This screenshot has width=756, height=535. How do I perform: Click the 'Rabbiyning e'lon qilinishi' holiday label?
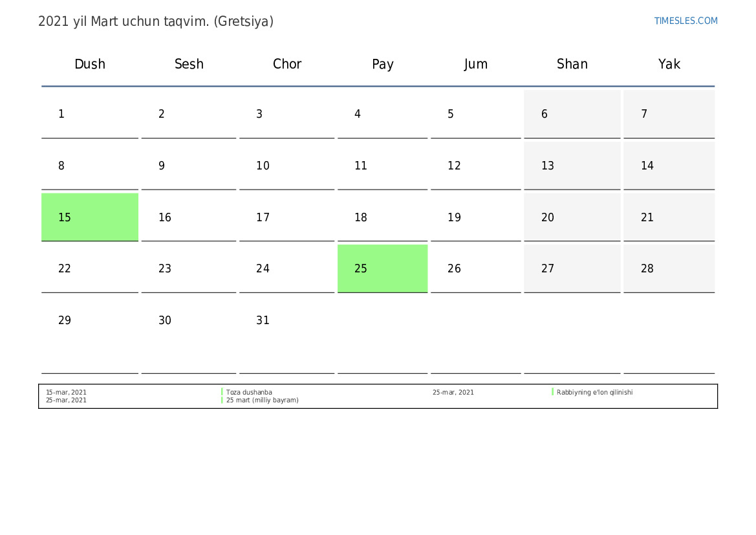coord(594,392)
